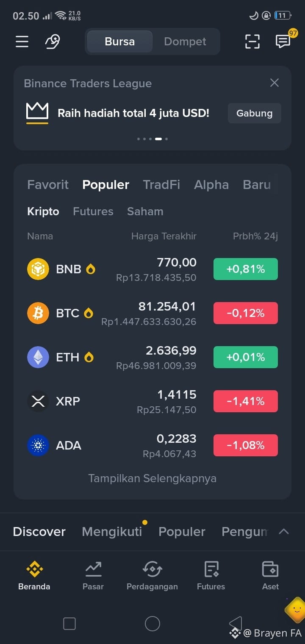Open Pasar from the bottom navigation
Screen dimensions: 305x644
tap(93, 575)
